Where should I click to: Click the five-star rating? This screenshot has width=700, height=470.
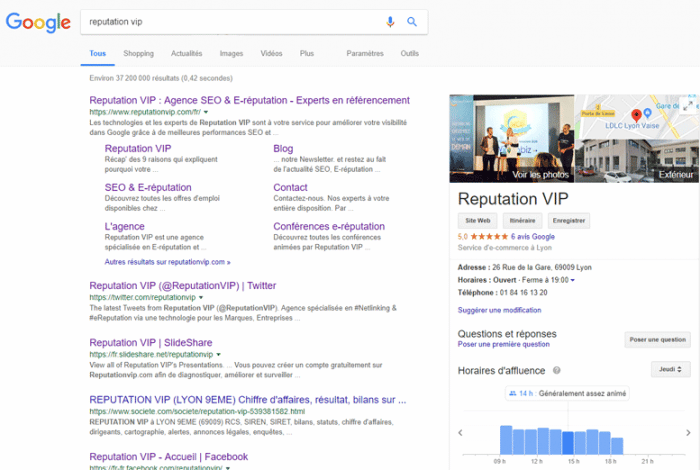pyautogui.click(x=489, y=237)
